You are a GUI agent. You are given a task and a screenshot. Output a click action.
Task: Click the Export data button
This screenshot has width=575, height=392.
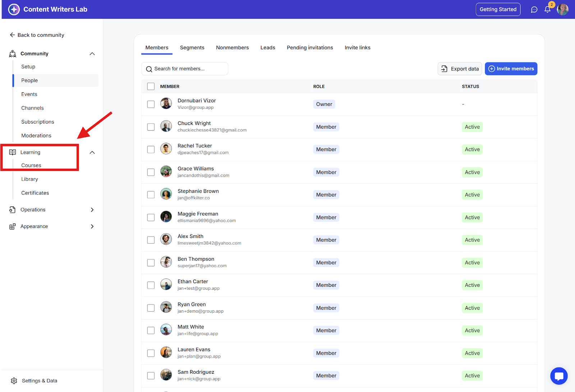pos(460,69)
